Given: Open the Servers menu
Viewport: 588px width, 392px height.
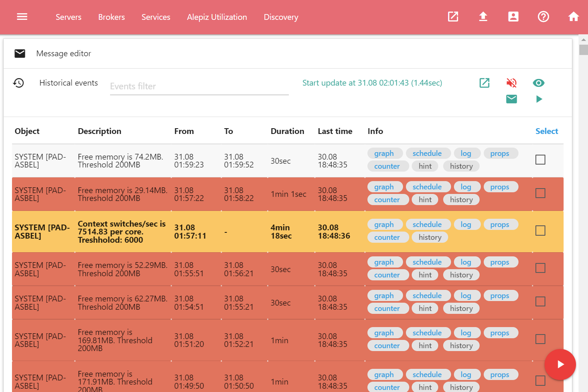Looking at the screenshot, I should coord(68,17).
